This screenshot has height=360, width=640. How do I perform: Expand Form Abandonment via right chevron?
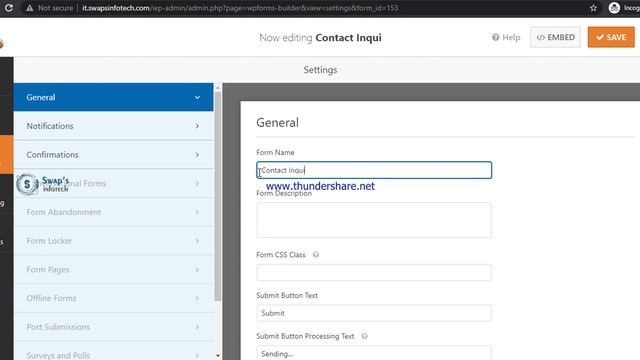[x=197, y=212]
